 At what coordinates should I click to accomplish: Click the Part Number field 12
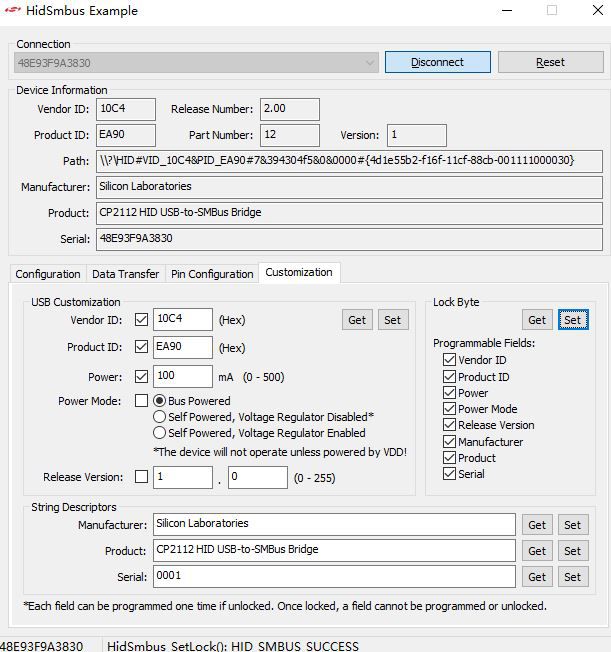290,135
